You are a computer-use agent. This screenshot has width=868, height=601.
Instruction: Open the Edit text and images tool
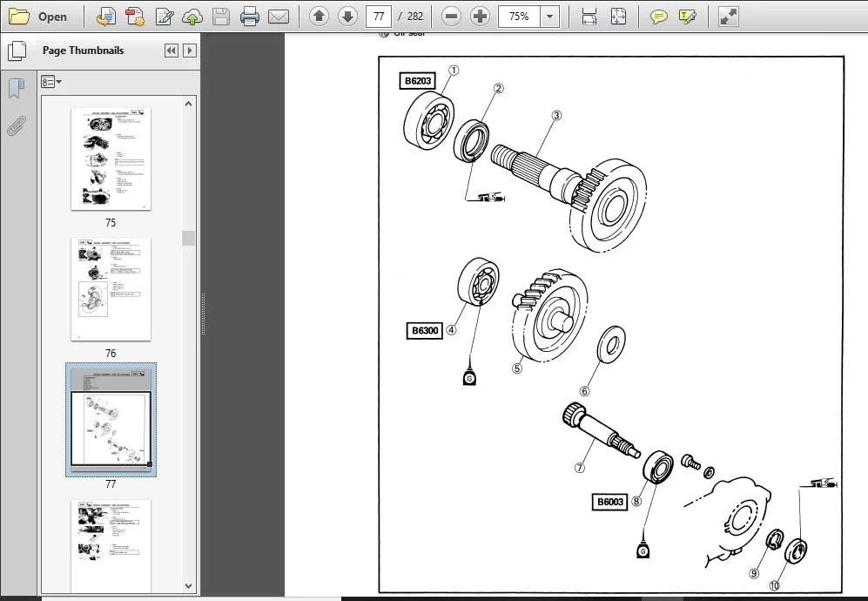(x=164, y=17)
